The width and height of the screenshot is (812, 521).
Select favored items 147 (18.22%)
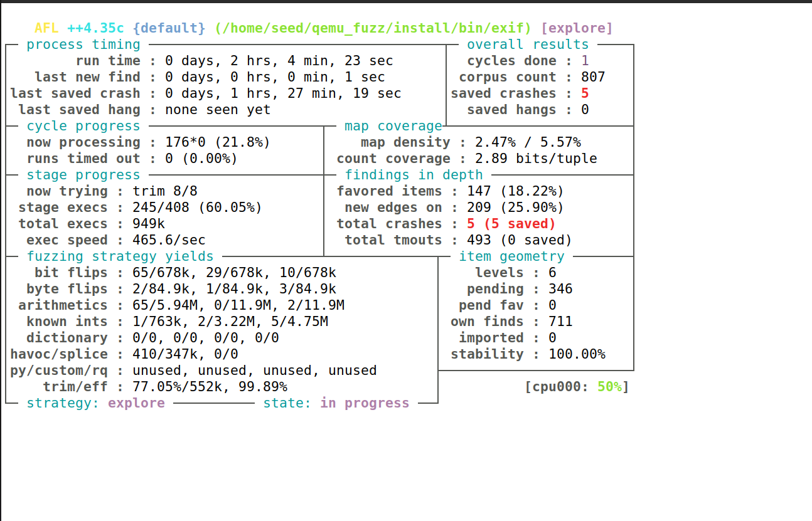pos(515,191)
